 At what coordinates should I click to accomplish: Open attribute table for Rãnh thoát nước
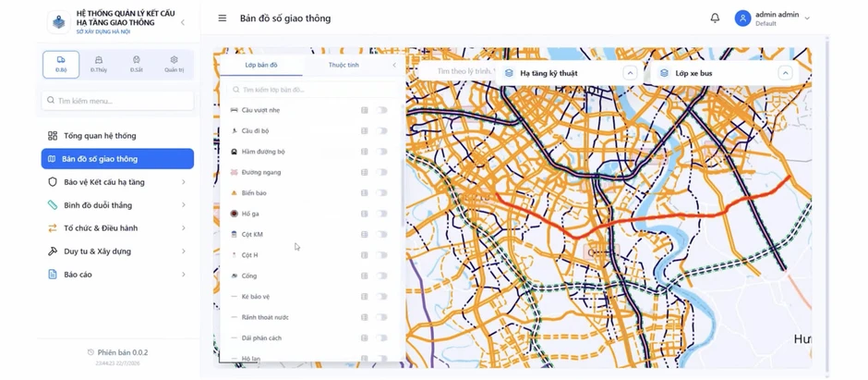[x=364, y=317]
